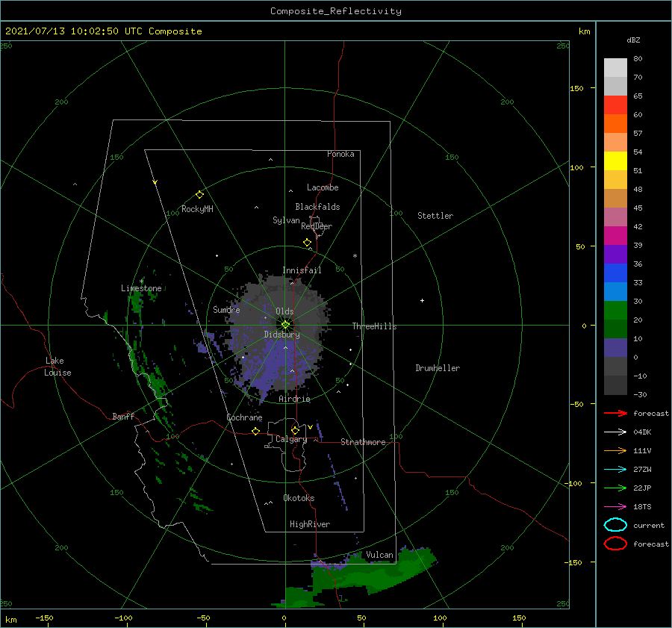Click the Blackfalds city label
This screenshot has height=628, width=672.
pos(317,207)
